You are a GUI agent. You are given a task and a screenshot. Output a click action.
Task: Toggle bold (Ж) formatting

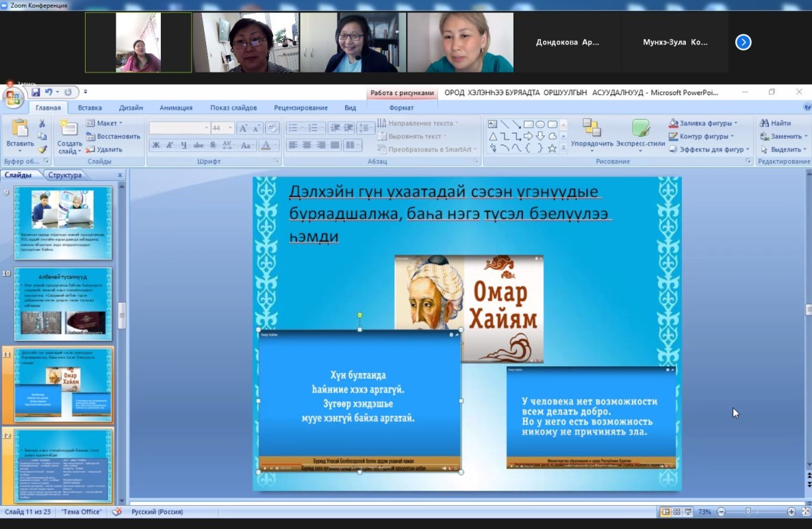point(156,145)
